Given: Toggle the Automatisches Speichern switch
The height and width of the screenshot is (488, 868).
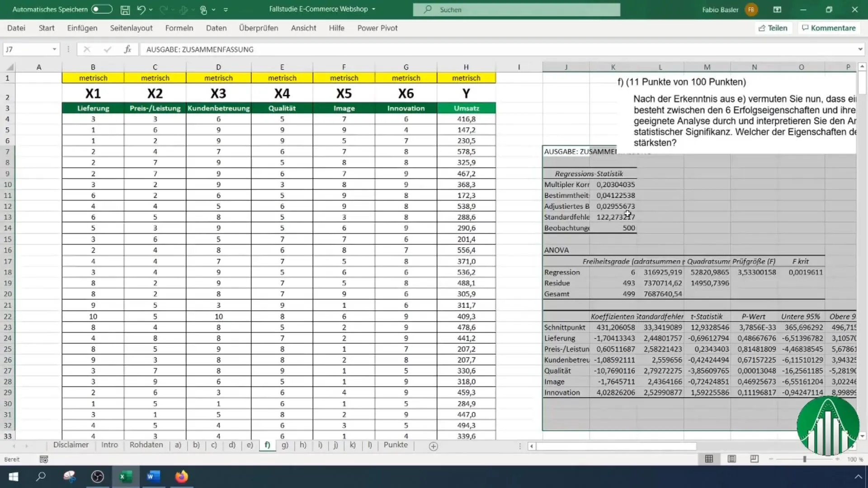Looking at the screenshot, I should [102, 9].
